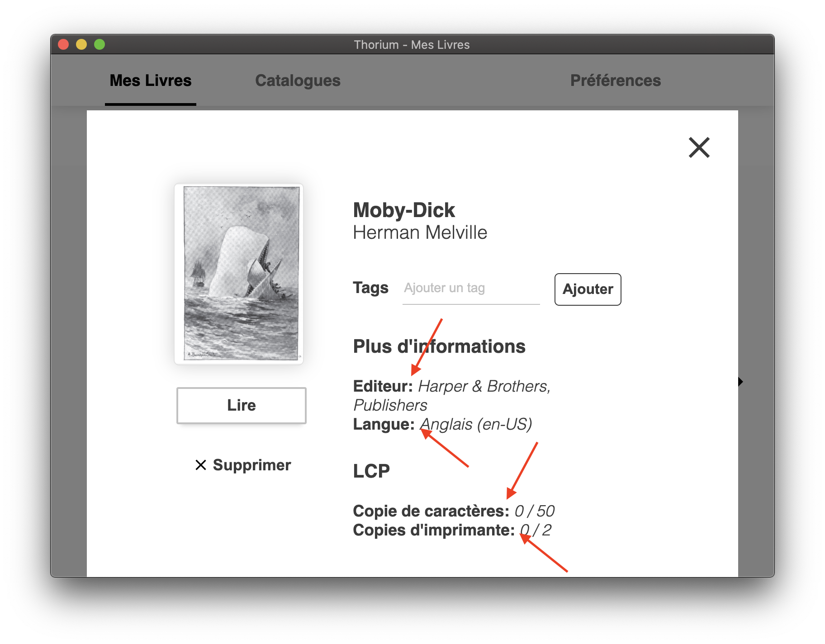Image resolution: width=825 pixels, height=644 pixels.
Task: Focus the 'Ajouter un tag' input field
Action: [471, 289]
